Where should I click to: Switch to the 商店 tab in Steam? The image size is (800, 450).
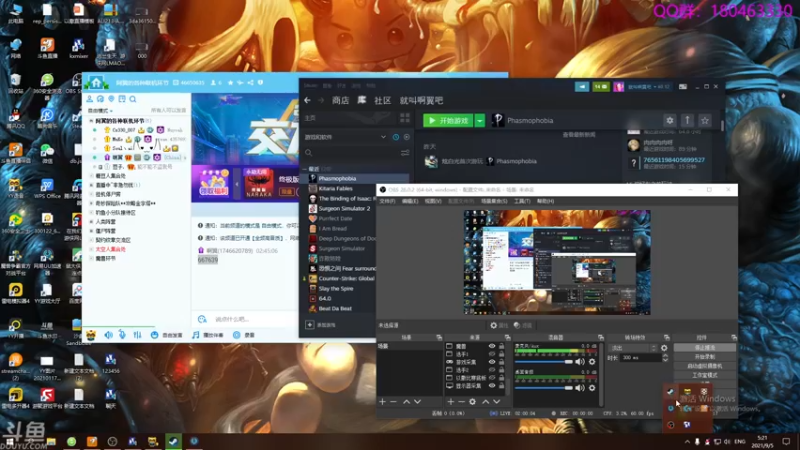pyautogui.click(x=340, y=101)
